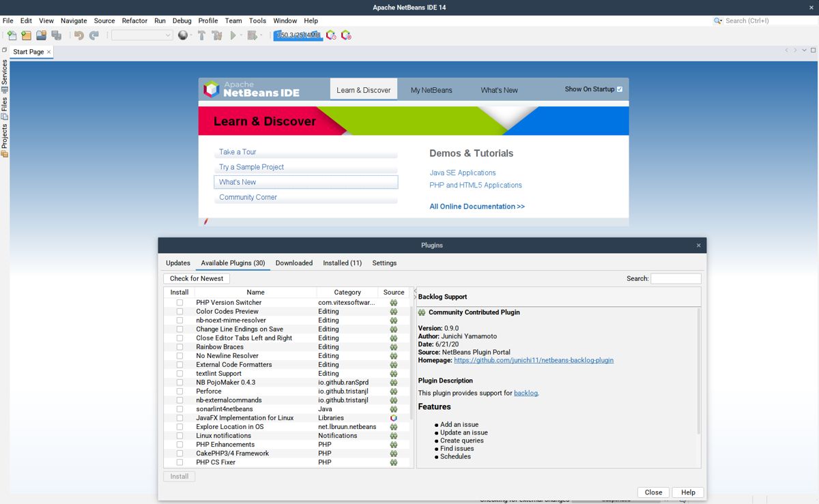
Task: Check install box for PHP CS Fixer
Action: pyautogui.click(x=179, y=462)
